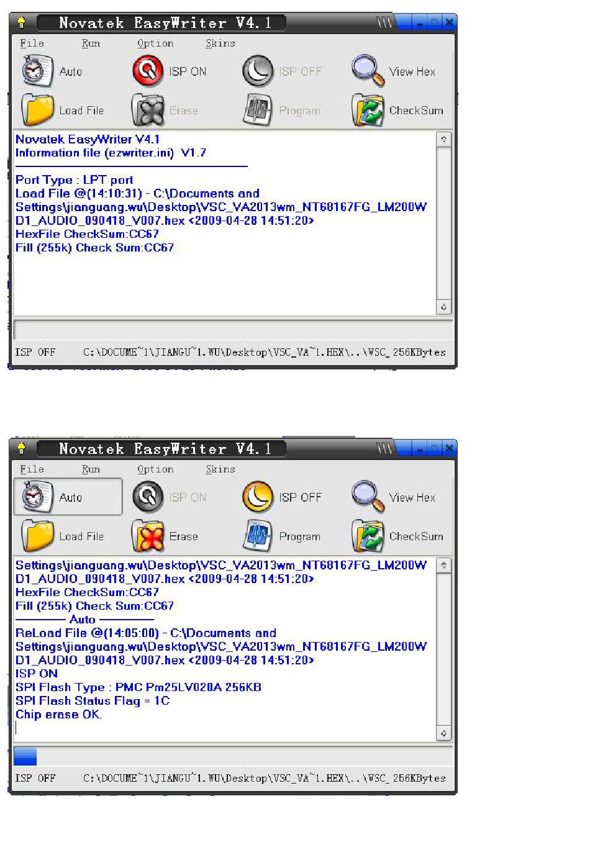Maximize the lower EasyWriter window

point(435,448)
